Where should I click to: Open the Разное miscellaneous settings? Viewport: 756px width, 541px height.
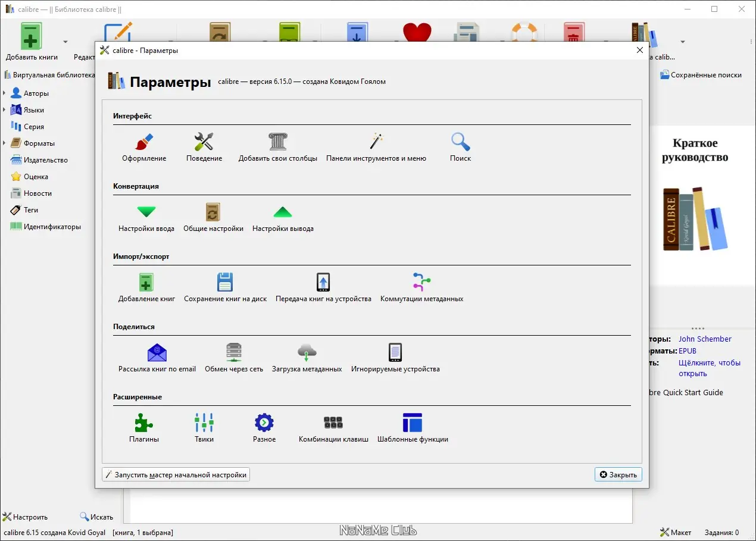(x=264, y=429)
